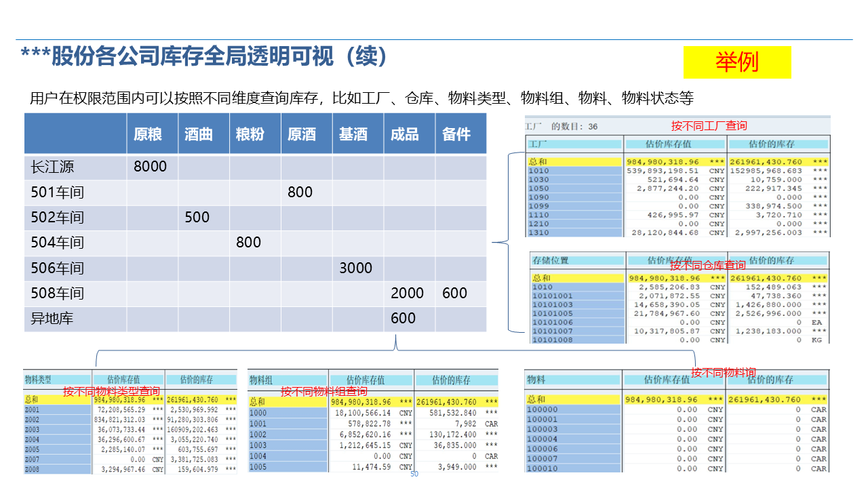Click the description line starting with 用户在权限范围内

coord(361,98)
